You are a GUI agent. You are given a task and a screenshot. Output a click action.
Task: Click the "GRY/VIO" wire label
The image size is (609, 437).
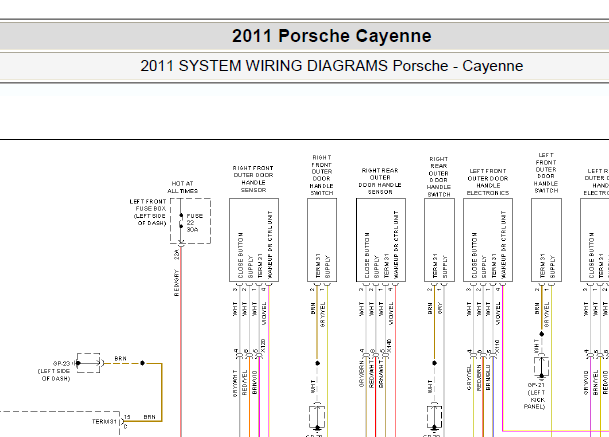586,383
